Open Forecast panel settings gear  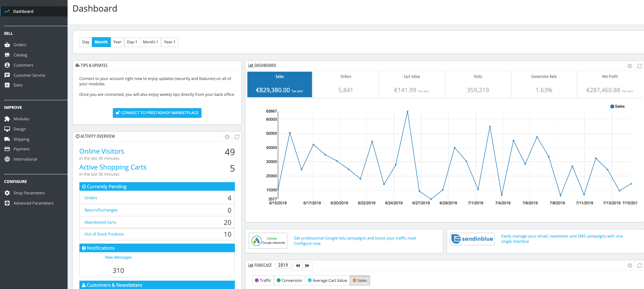pos(630,266)
